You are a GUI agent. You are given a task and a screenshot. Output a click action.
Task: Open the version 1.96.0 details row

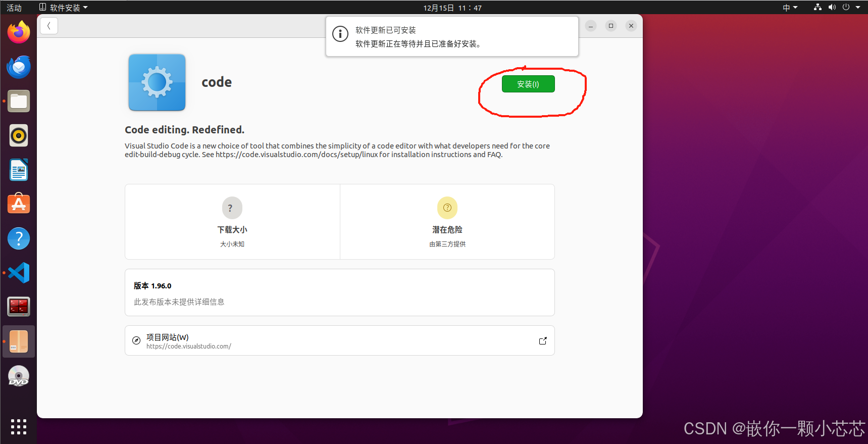point(340,292)
